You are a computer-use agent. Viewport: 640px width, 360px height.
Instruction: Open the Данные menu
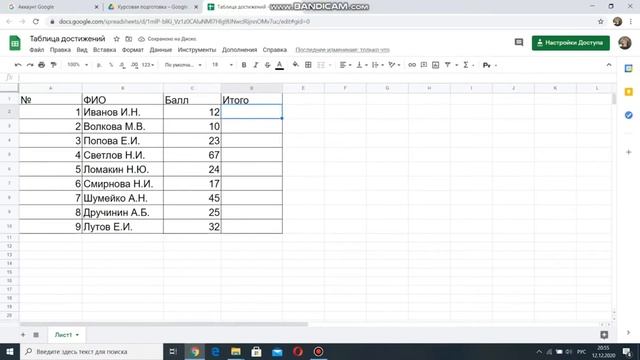point(160,50)
